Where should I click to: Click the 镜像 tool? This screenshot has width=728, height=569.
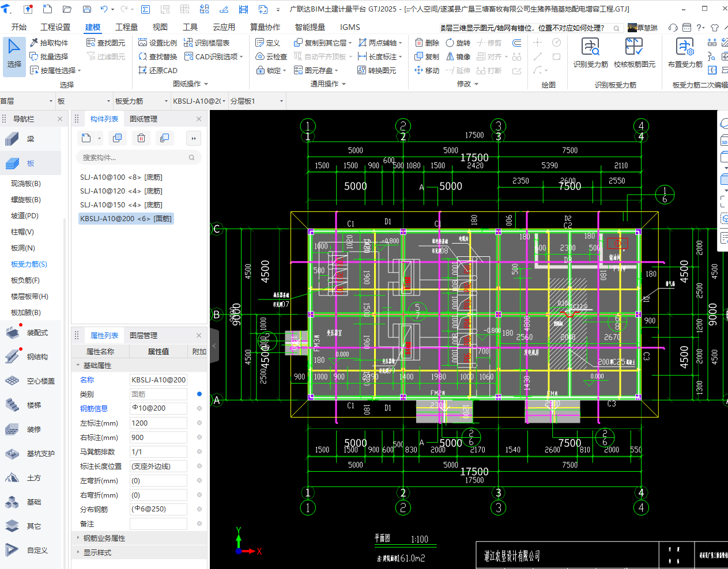(x=458, y=56)
